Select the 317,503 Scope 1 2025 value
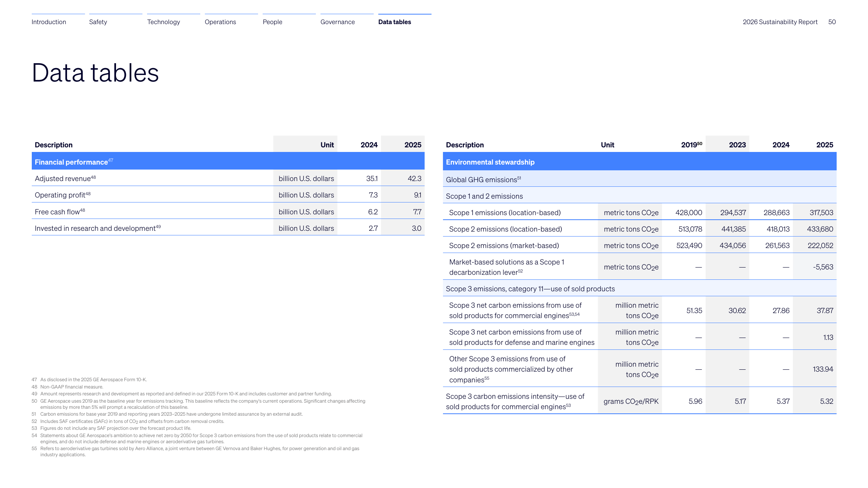This screenshot has height=488, width=868. click(821, 212)
